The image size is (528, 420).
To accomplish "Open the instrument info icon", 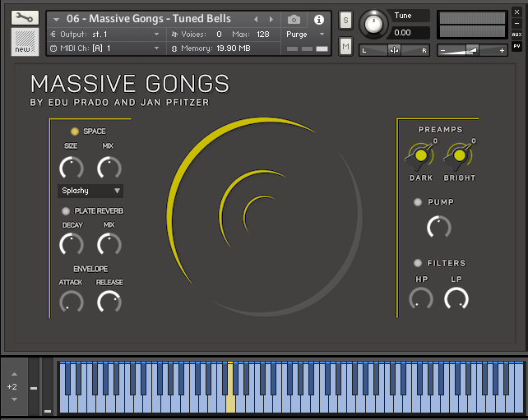I will point(319,19).
